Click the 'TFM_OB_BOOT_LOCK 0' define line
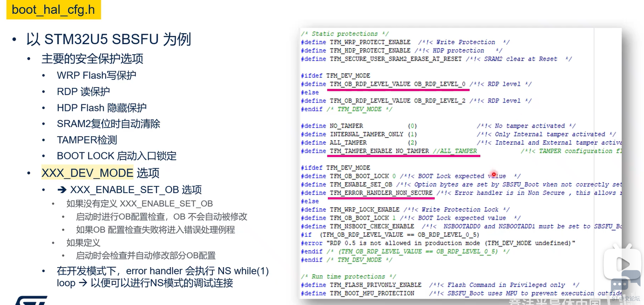644x305 pixels. [x=411, y=176]
